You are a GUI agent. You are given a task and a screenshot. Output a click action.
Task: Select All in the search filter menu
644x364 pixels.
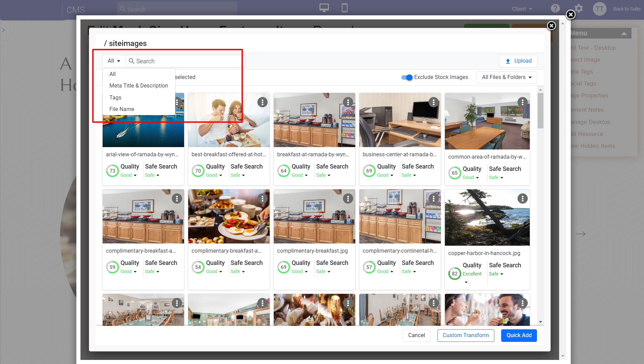pyautogui.click(x=113, y=74)
